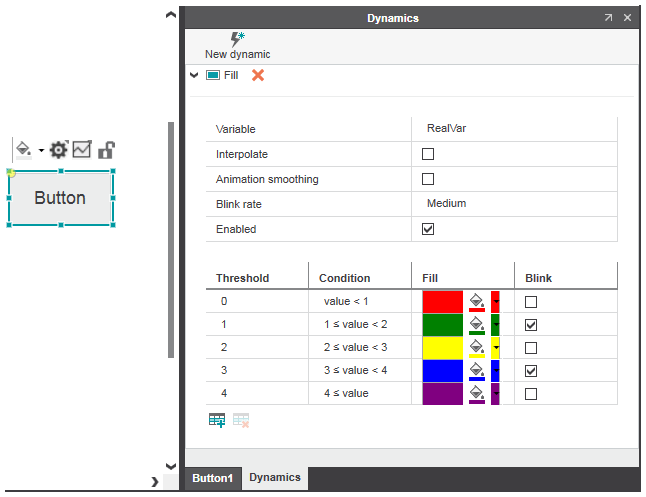The image size is (646, 497).
Task: Switch to the Button1 tab
Action: tap(212, 478)
